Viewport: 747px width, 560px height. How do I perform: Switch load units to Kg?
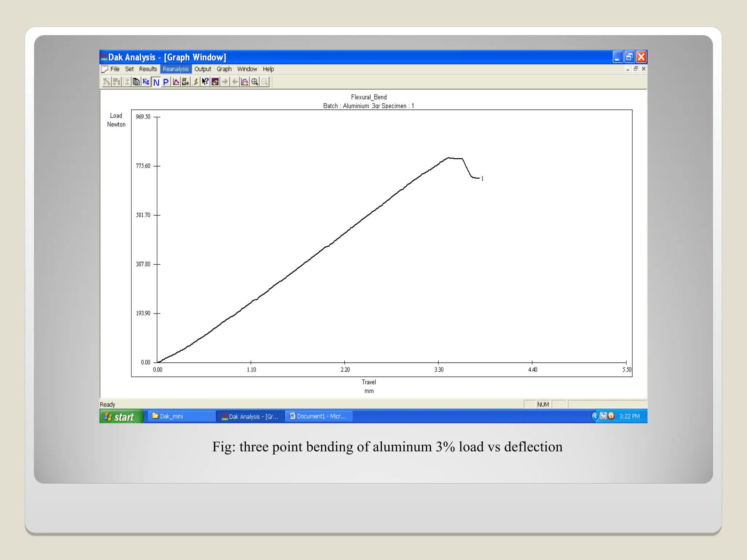tap(146, 82)
